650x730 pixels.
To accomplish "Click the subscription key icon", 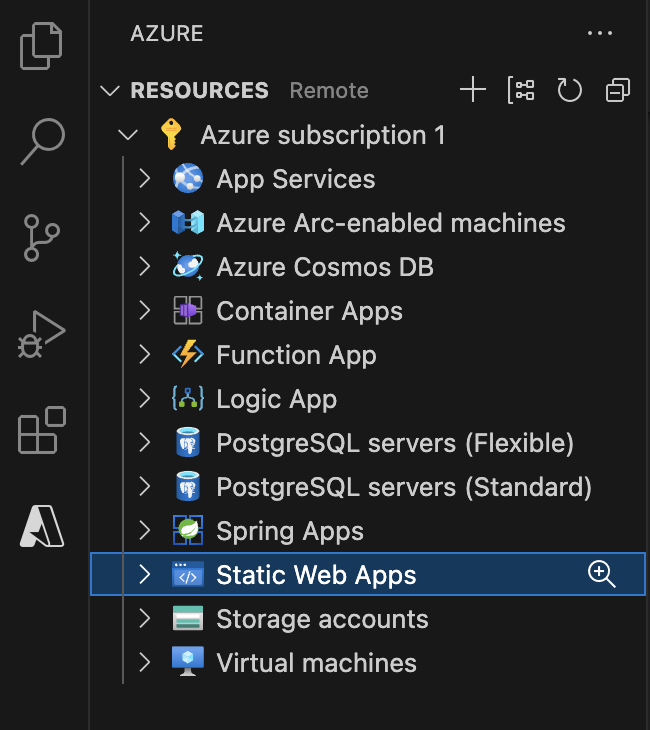I will pos(171,134).
